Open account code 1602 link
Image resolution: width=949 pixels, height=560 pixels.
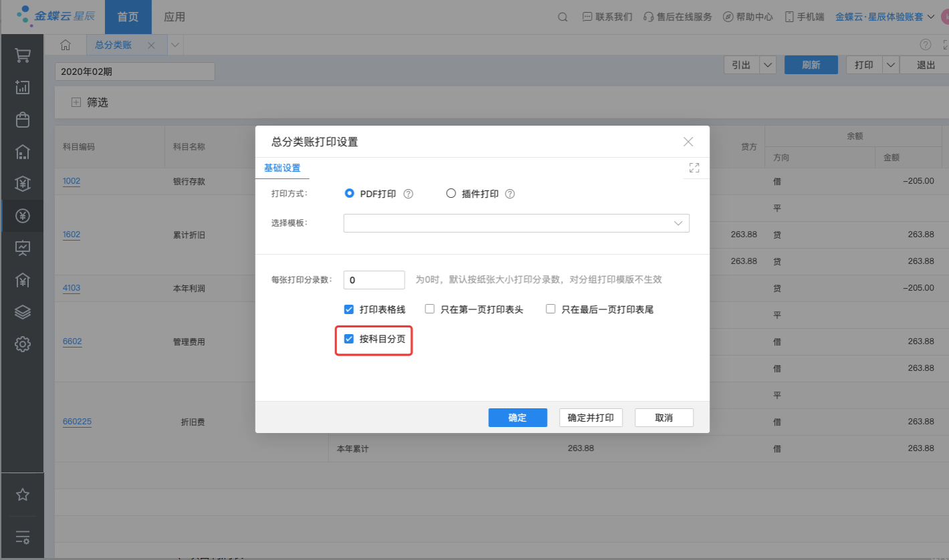(x=72, y=235)
